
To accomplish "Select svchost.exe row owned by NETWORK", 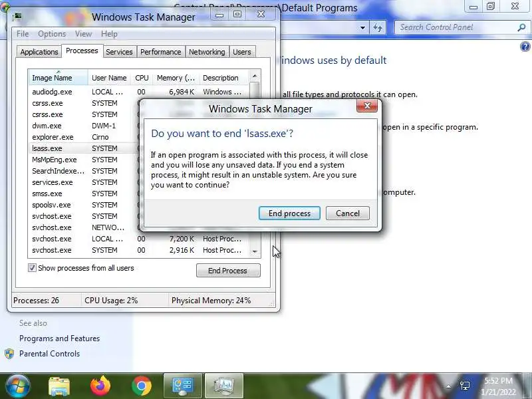I will coord(84,227).
